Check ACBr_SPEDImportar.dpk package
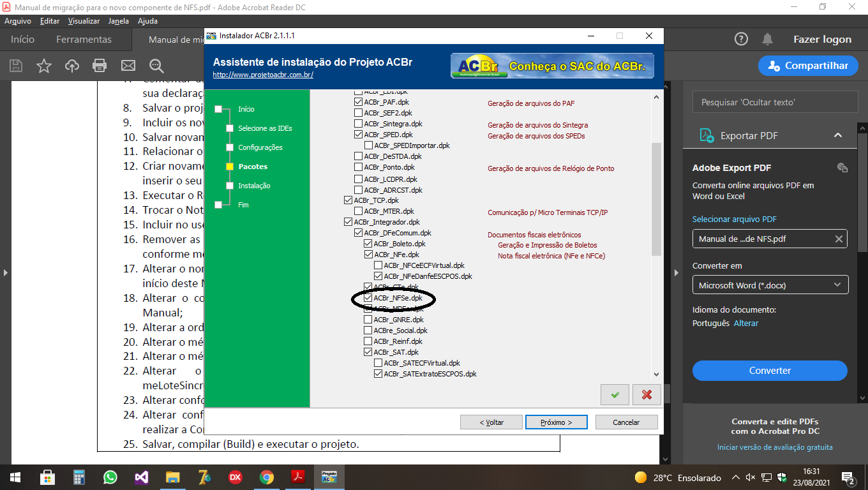Viewport: 868px width, 490px height. point(368,145)
